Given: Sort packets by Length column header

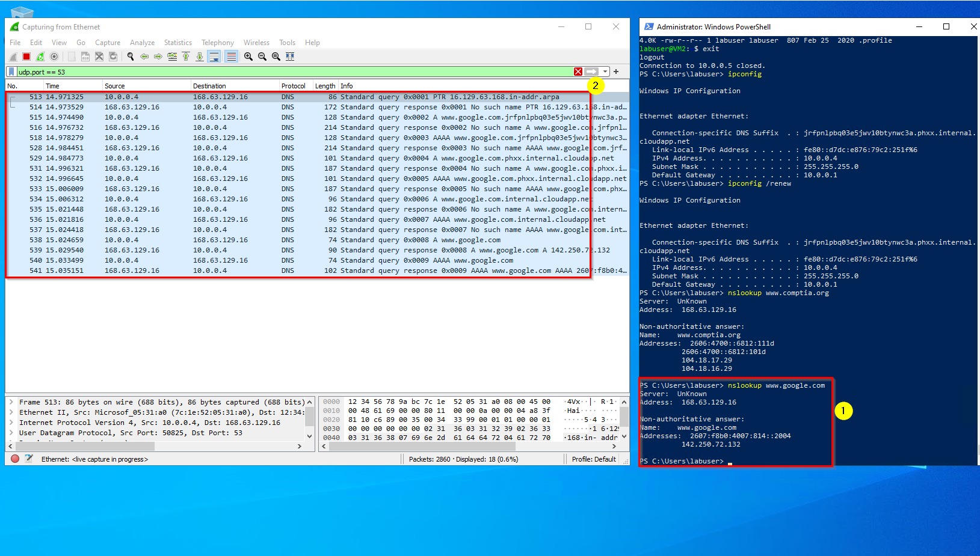Looking at the screenshot, I should [325, 86].
